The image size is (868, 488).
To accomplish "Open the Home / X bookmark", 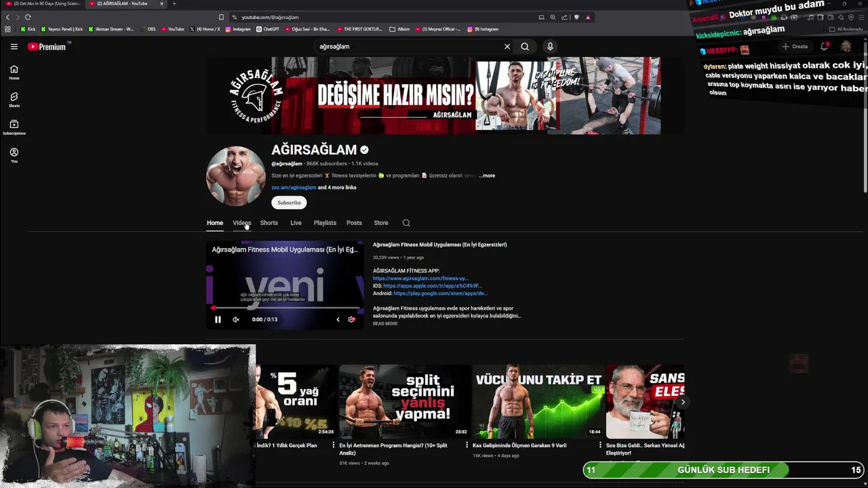I will click(205, 29).
